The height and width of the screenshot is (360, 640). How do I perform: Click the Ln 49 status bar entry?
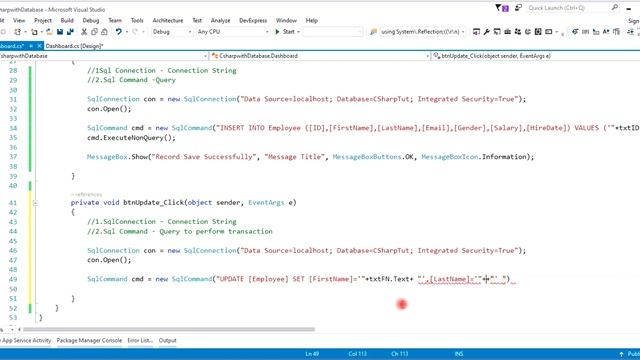pos(312,354)
